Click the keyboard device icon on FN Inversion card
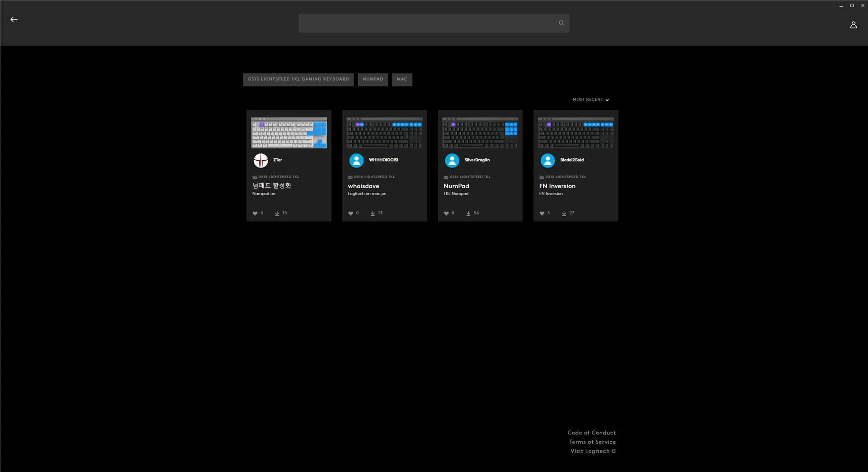The height and width of the screenshot is (472, 868). [541, 177]
